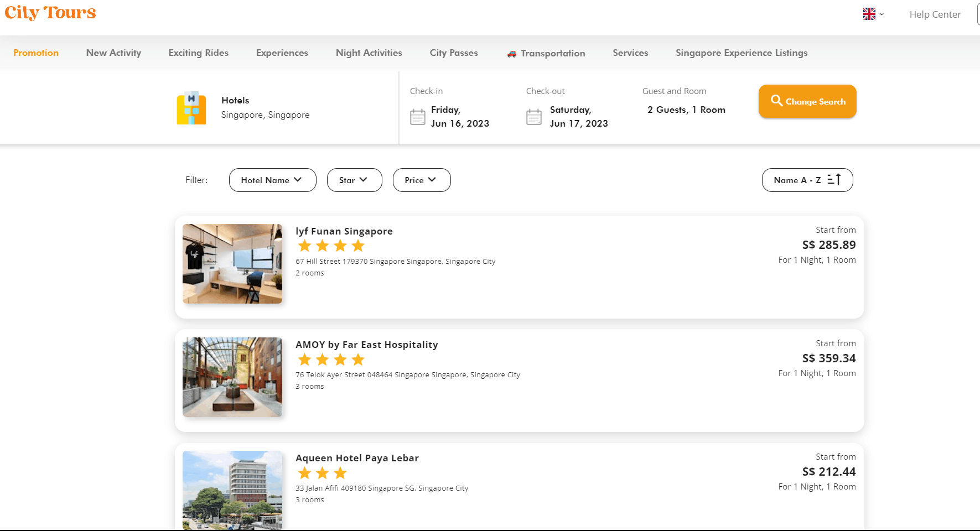
Task: Click the check-out calendar icon
Action: pos(533,117)
